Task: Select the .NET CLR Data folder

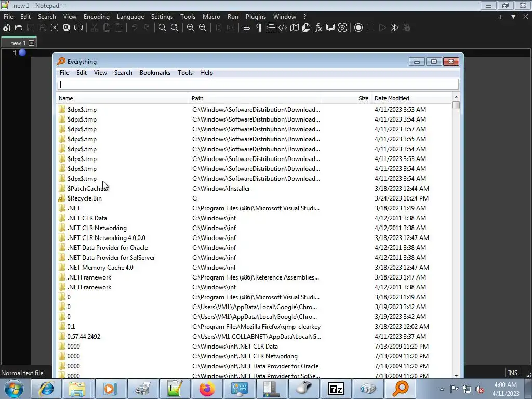Action: pyautogui.click(x=255, y=218)
